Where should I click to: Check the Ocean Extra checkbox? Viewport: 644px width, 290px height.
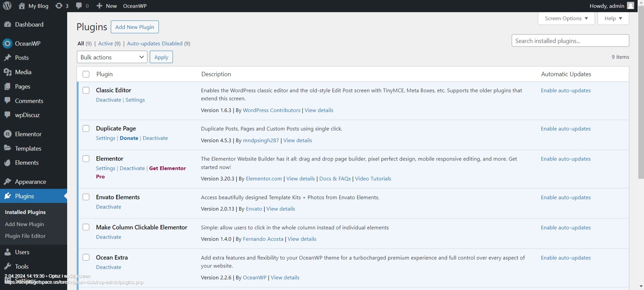(x=86, y=257)
